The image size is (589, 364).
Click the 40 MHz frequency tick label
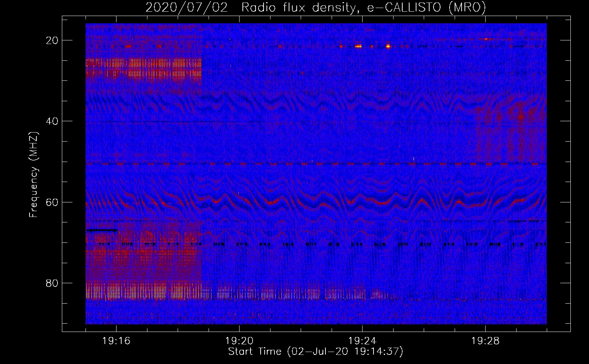coord(52,121)
